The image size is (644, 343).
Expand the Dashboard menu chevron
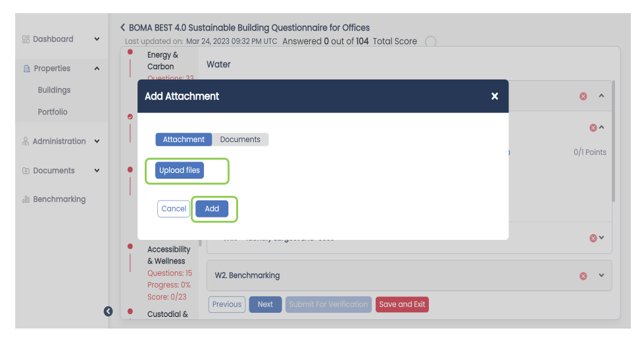[x=97, y=39]
